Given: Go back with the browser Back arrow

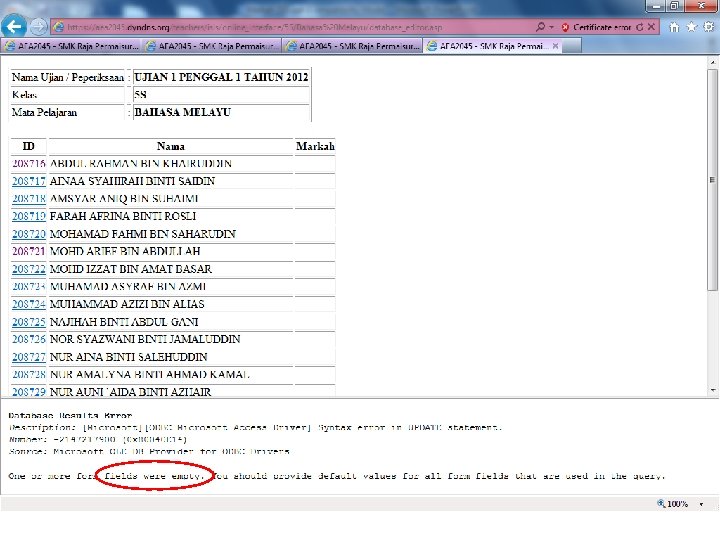Looking at the screenshot, I should click(13, 27).
